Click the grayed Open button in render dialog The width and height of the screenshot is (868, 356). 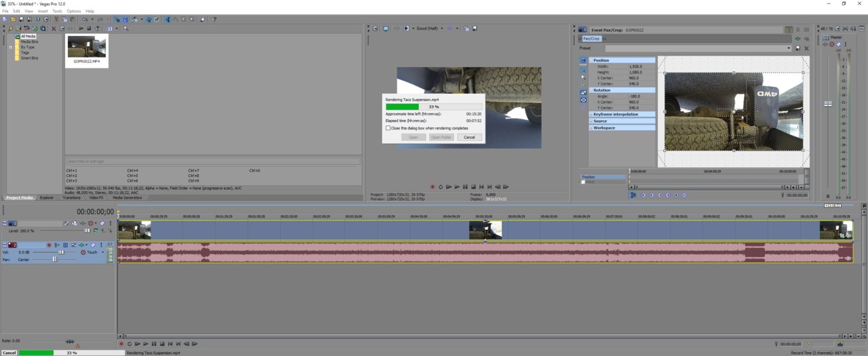pyautogui.click(x=413, y=137)
